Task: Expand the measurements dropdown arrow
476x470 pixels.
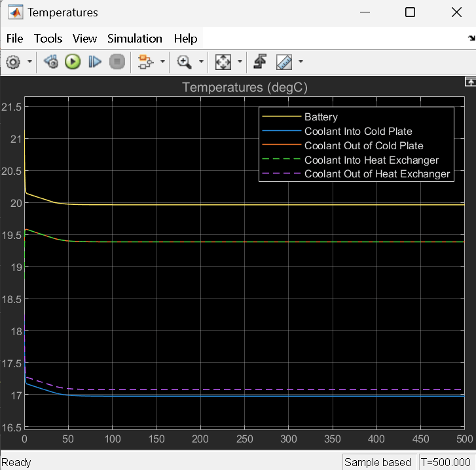Action: coord(301,62)
